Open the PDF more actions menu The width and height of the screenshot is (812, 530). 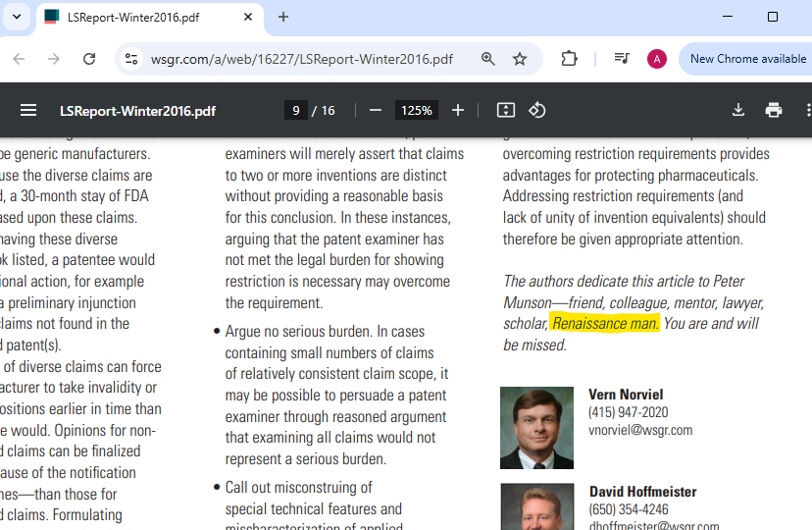(x=808, y=110)
